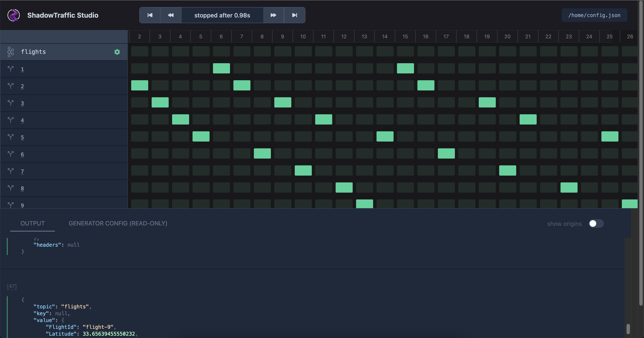This screenshot has width=644, height=338.
Task: Select fork 5 event cell at tick 25
Action: 610,136
